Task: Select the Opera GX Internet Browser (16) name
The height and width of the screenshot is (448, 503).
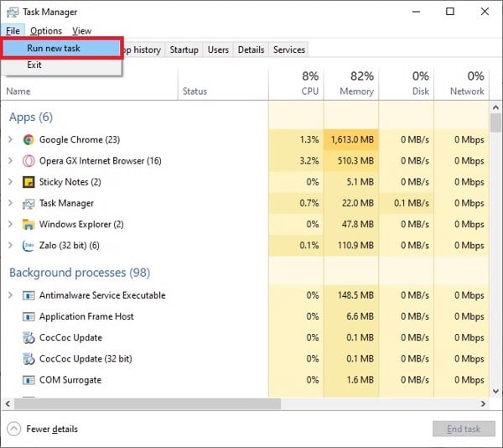Action: point(101,161)
